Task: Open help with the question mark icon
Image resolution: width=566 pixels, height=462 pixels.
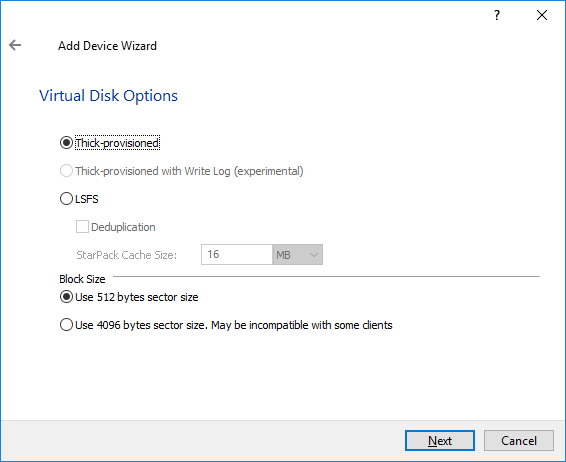Action: tap(497, 15)
